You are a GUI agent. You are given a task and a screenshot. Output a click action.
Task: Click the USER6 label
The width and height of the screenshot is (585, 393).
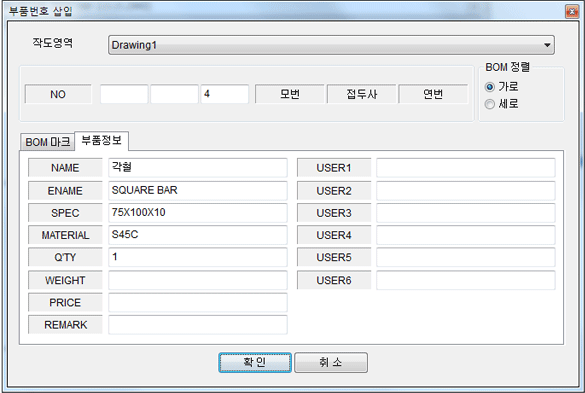pyautogui.click(x=334, y=280)
